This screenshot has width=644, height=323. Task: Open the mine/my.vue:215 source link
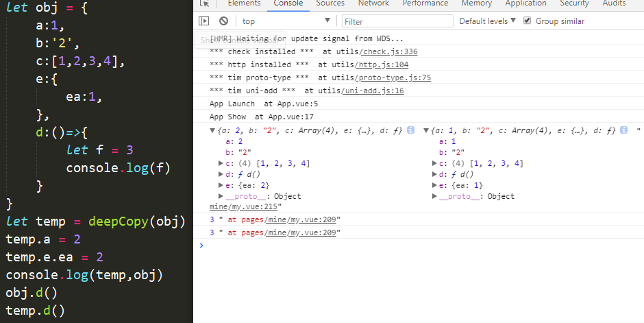coord(243,206)
